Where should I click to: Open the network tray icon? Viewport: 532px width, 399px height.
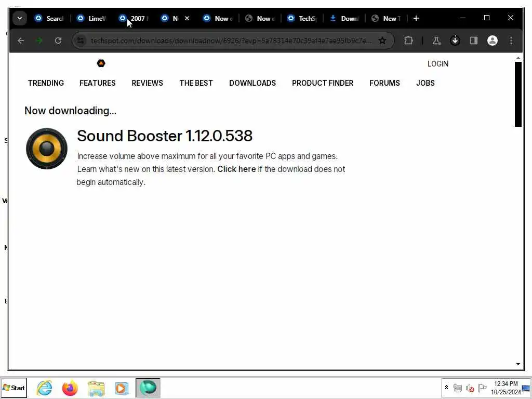[458, 388]
